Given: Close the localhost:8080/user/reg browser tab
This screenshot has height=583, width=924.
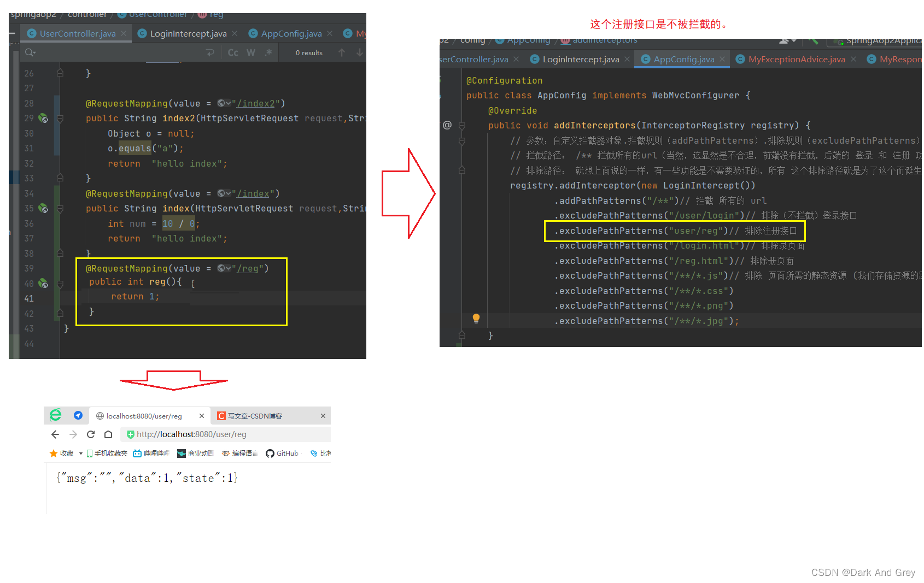Looking at the screenshot, I should click(x=202, y=416).
